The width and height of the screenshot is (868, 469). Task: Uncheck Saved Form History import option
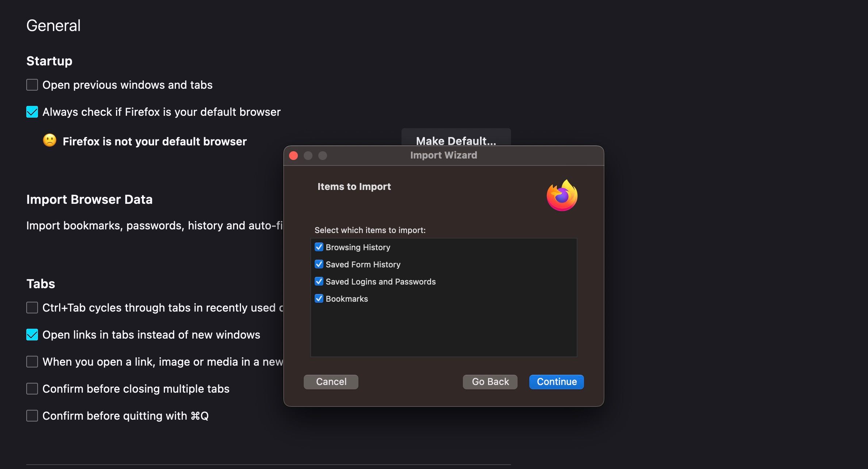[319, 264]
